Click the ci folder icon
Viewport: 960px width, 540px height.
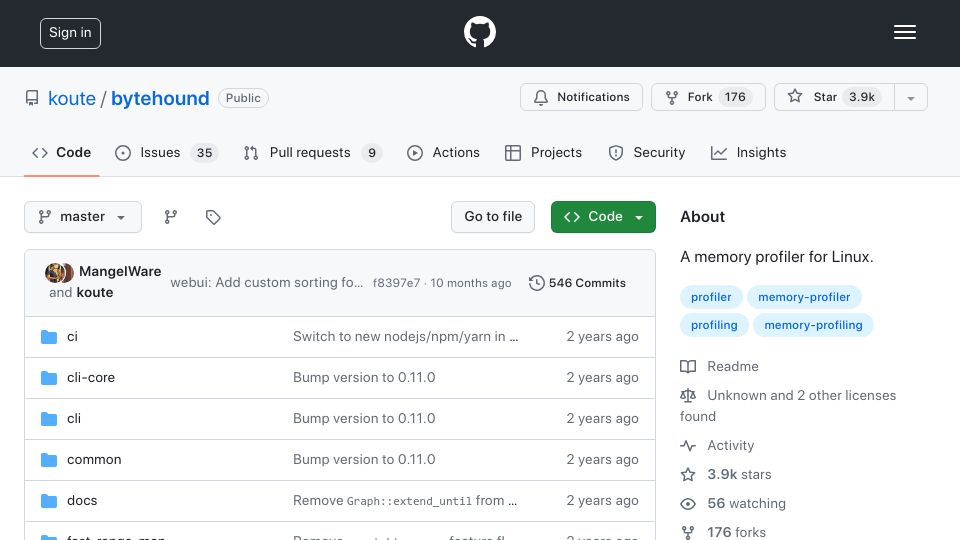[x=49, y=337]
